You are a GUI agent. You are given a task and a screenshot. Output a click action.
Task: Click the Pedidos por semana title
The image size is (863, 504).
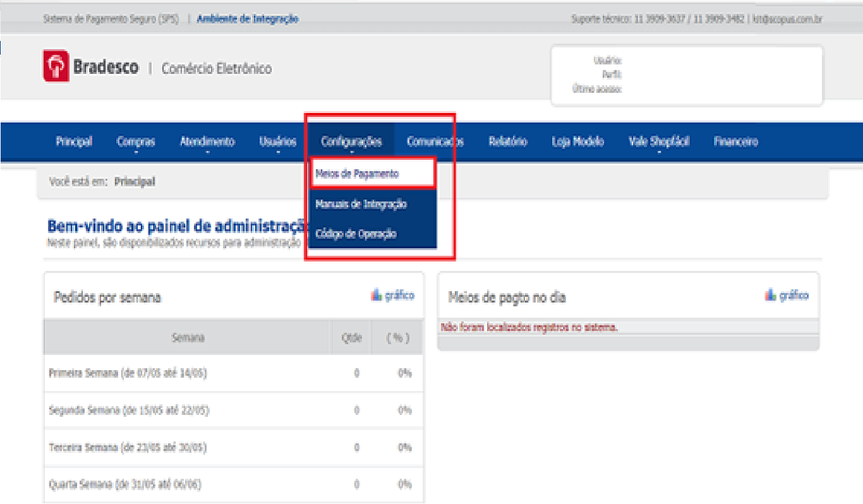click(107, 297)
